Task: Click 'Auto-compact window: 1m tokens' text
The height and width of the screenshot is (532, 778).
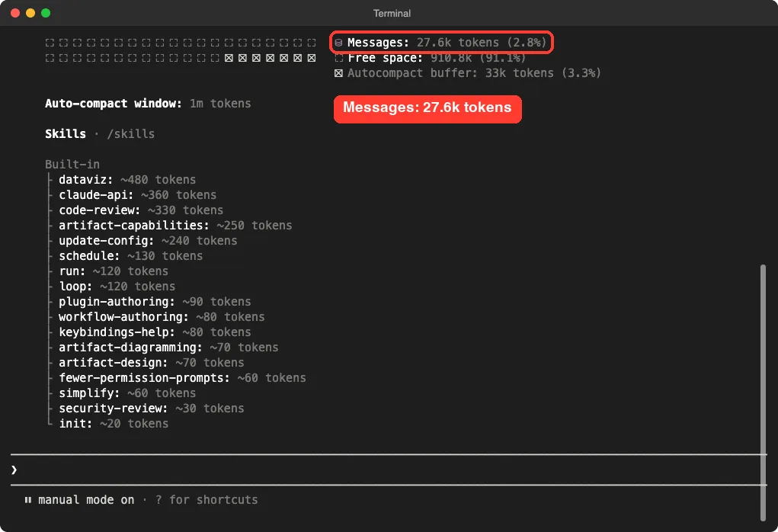Action: pos(148,104)
